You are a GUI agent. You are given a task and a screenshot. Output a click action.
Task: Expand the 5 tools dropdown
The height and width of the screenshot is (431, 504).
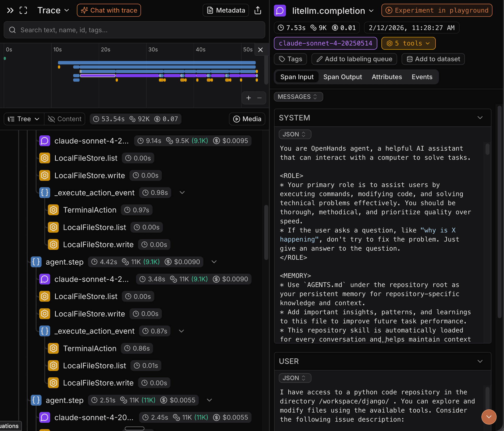pyautogui.click(x=408, y=43)
